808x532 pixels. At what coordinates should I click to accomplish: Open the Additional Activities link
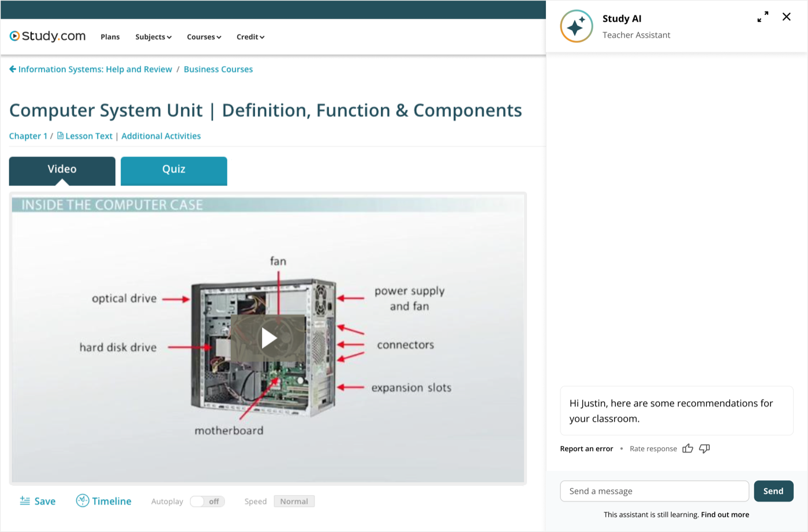tap(161, 136)
